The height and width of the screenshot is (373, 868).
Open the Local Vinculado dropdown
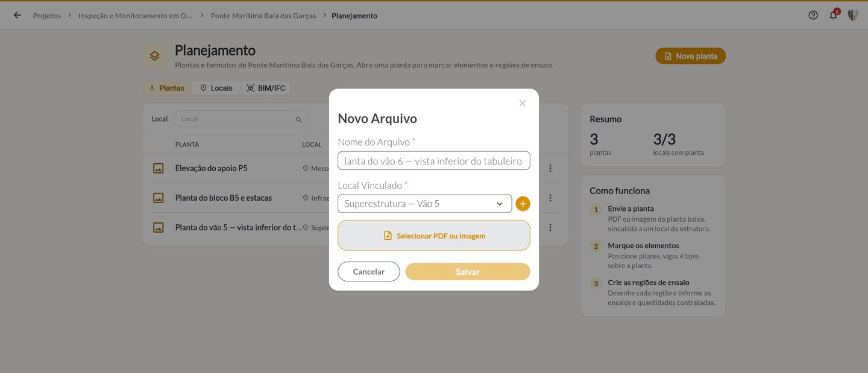click(425, 204)
